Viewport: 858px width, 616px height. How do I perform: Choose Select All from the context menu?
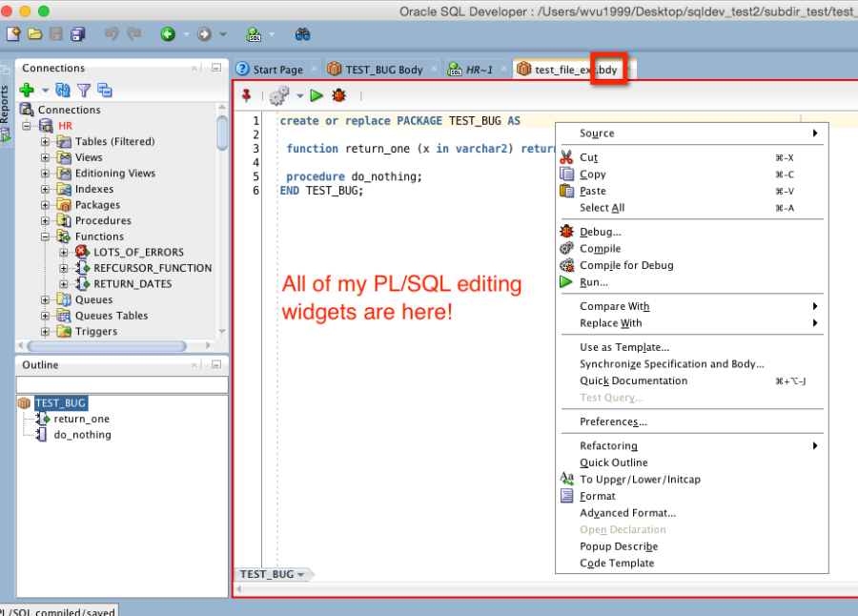coord(692,208)
